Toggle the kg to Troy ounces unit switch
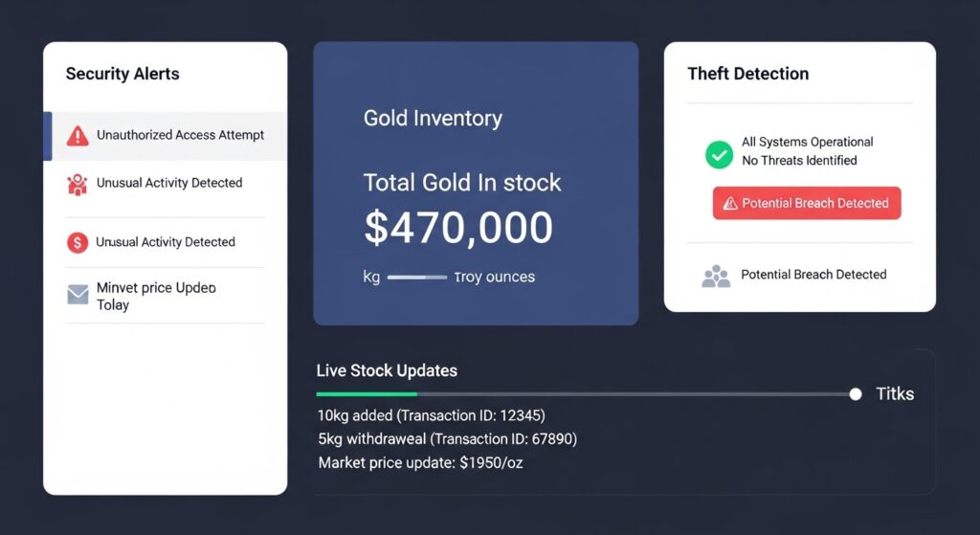The height and width of the screenshot is (535, 980). coord(416,278)
